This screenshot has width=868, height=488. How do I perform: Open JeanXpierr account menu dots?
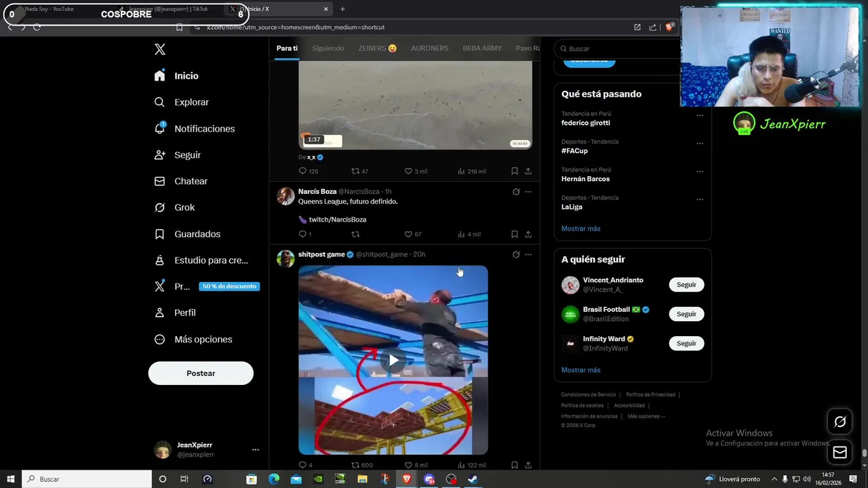click(256, 449)
